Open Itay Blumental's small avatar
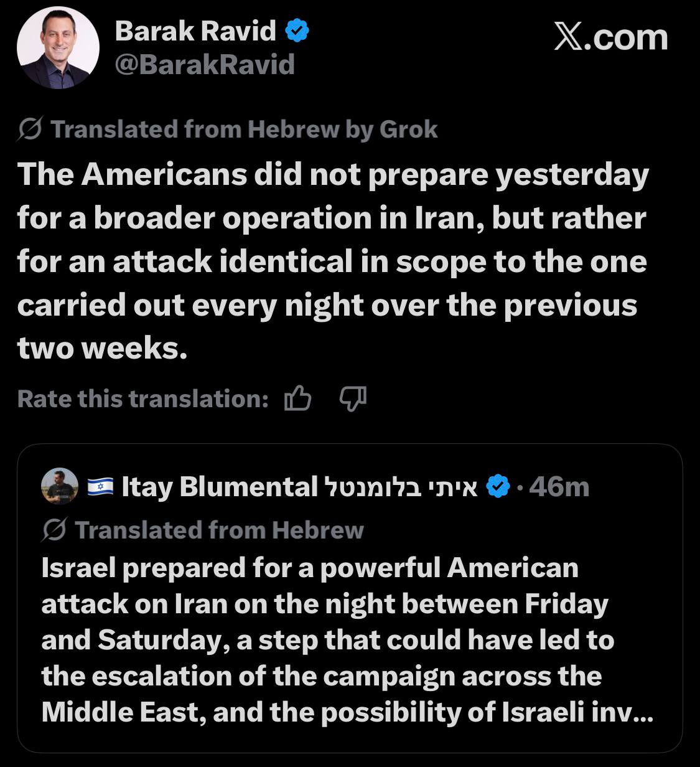This screenshot has width=700, height=767. click(x=60, y=486)
